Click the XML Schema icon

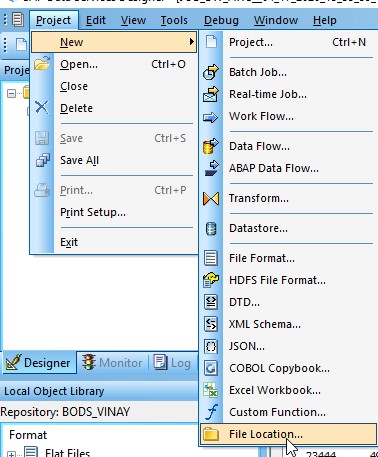click(211, 324)
